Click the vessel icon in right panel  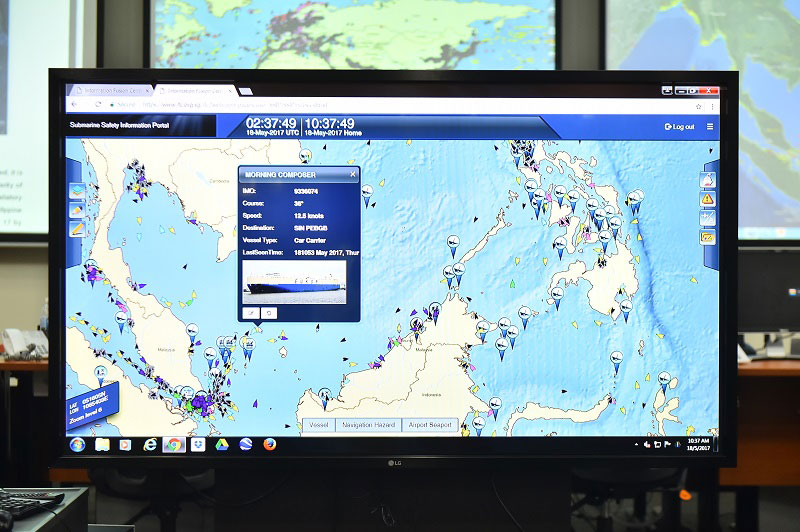click(708, 181)
